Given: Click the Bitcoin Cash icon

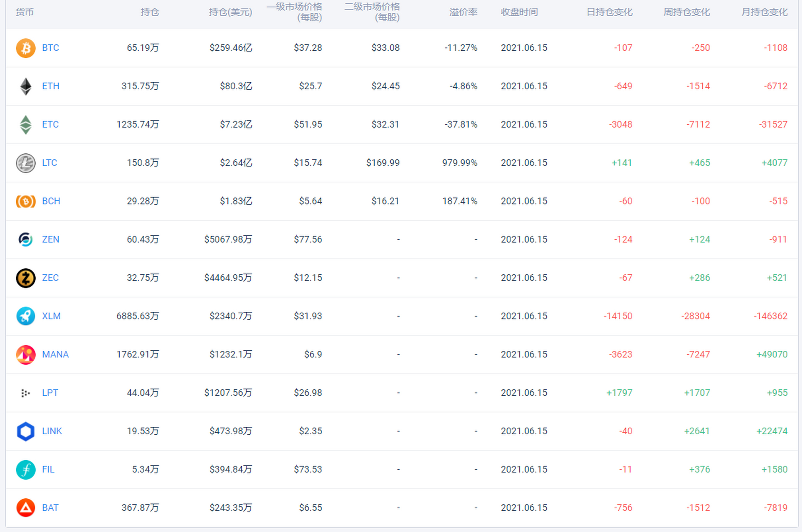Looking at the screenshot, I should point(25,201).
